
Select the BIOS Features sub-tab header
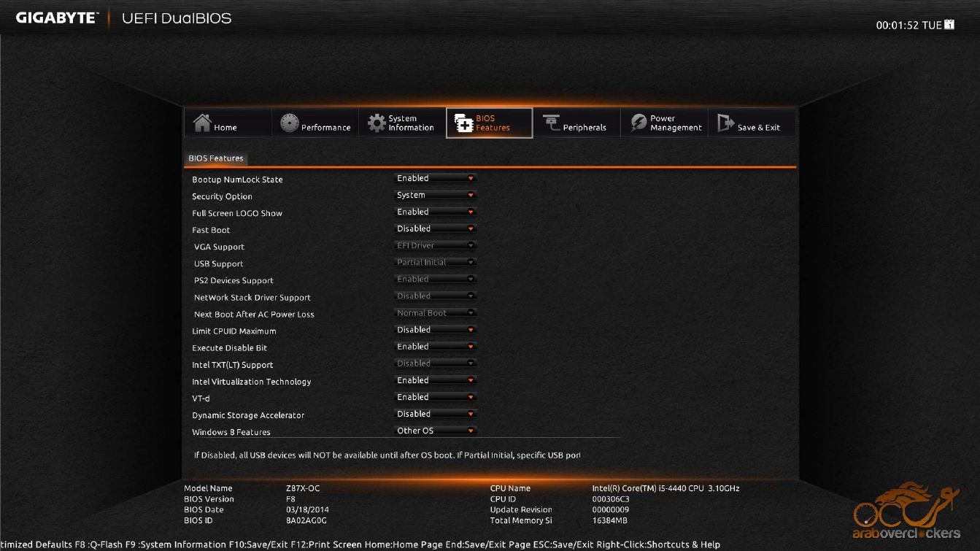pos(216,158)
